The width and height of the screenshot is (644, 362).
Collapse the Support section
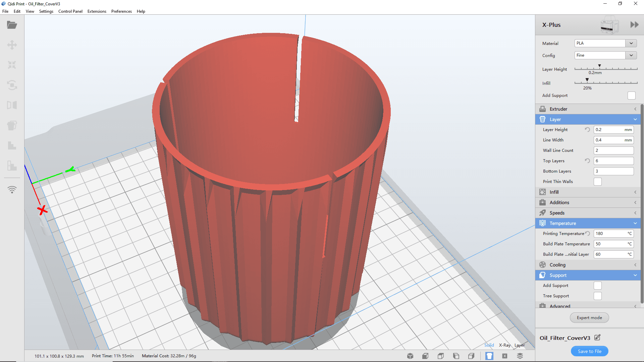coord(588,275)
